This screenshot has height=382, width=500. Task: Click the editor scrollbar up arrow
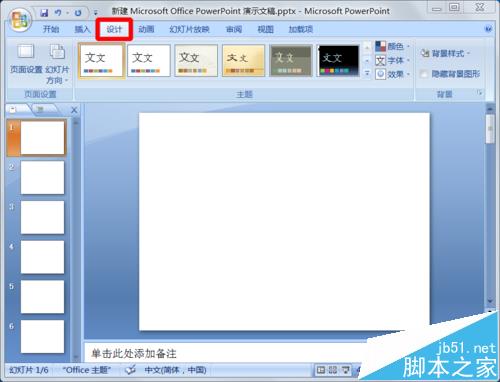pyautogui.click(x=490, y=109)
